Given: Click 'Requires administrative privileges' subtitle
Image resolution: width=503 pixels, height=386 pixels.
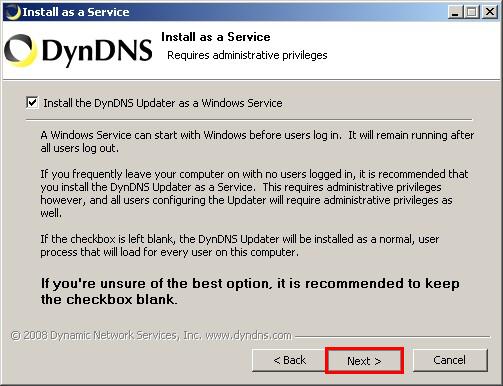Looking at the screenshot, I should (247, 55).
